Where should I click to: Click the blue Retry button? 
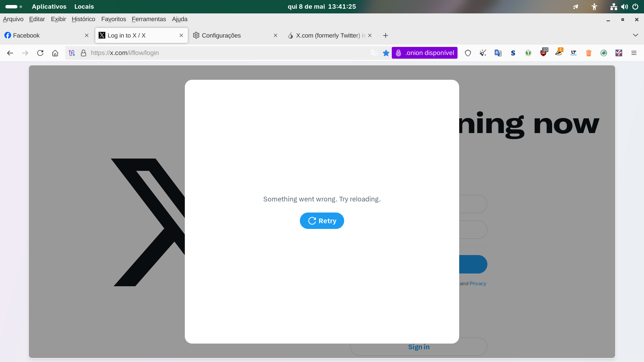(322, 221)
